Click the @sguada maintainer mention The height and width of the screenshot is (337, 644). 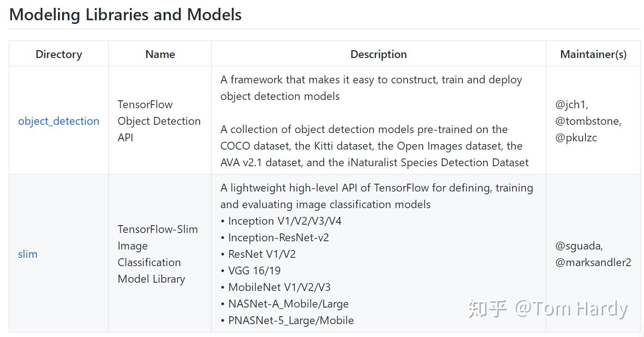(x=579, y=246)
